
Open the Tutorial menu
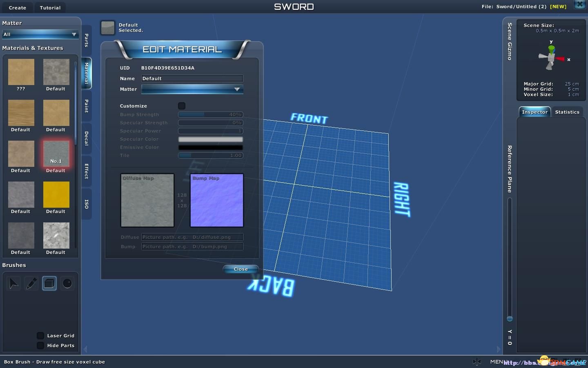(50, 7)
